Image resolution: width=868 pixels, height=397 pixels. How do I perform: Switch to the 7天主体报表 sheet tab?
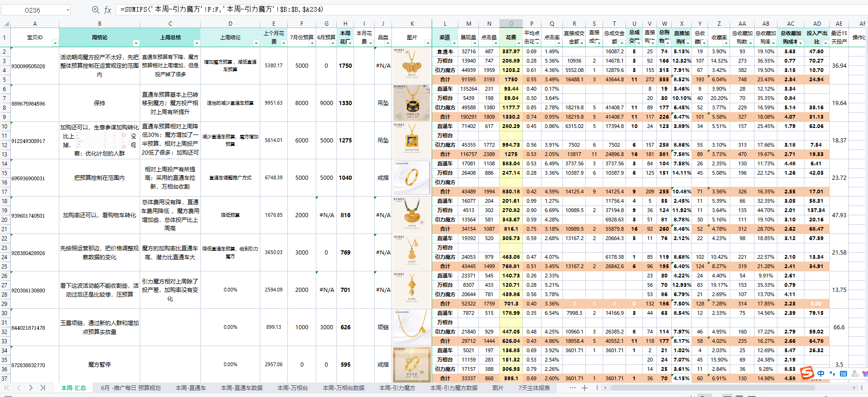[534, 388]
